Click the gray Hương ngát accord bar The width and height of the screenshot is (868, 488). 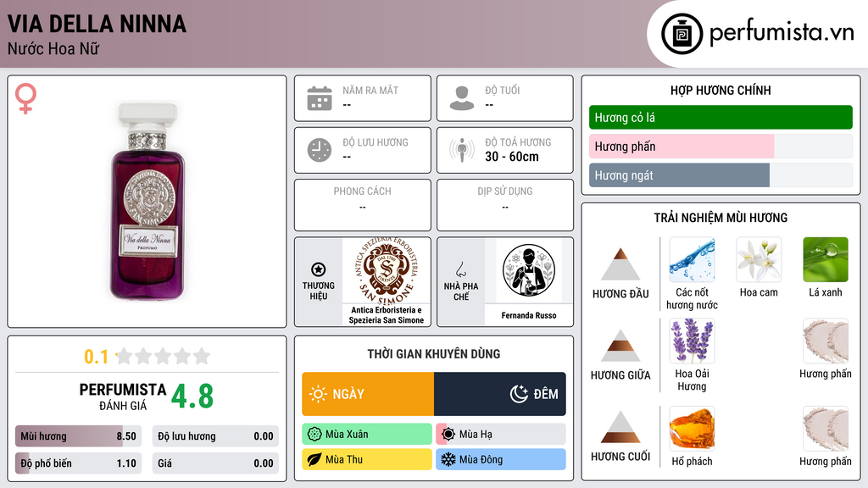point(721,175)
